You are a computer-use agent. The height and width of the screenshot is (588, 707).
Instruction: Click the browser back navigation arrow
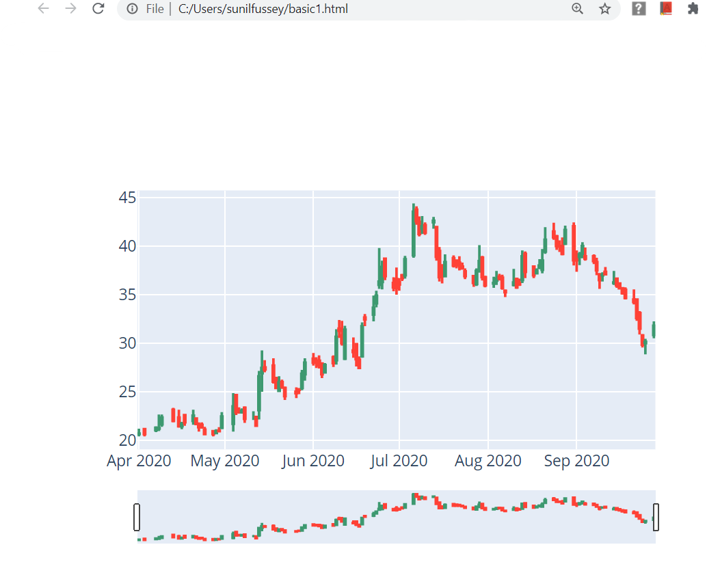(x=42, y=9)
